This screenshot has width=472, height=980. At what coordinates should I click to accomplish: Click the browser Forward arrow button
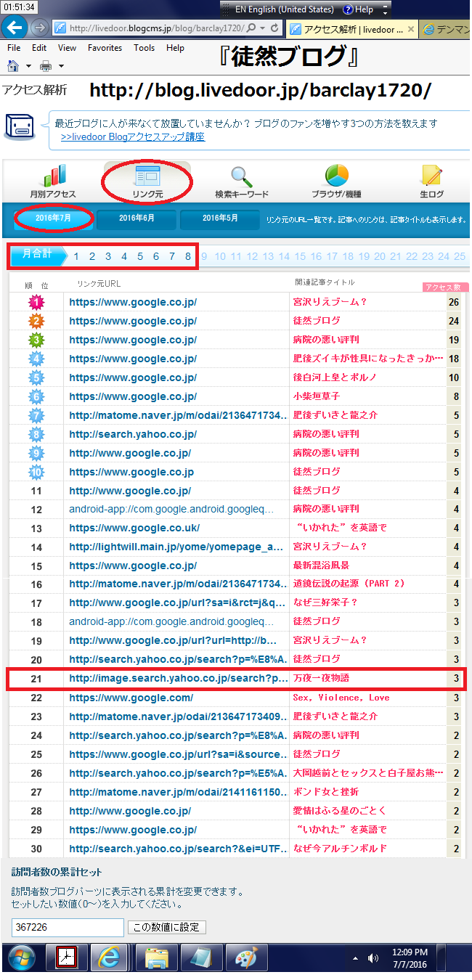pos(40,28)
